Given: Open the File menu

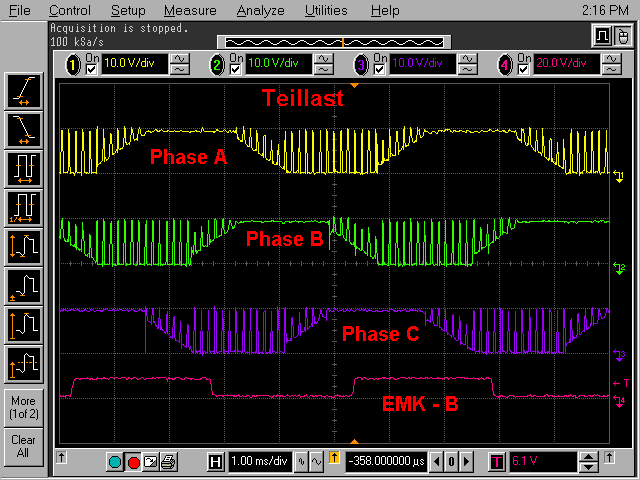Looking at the screenshot, I should (x=20, y=10).
